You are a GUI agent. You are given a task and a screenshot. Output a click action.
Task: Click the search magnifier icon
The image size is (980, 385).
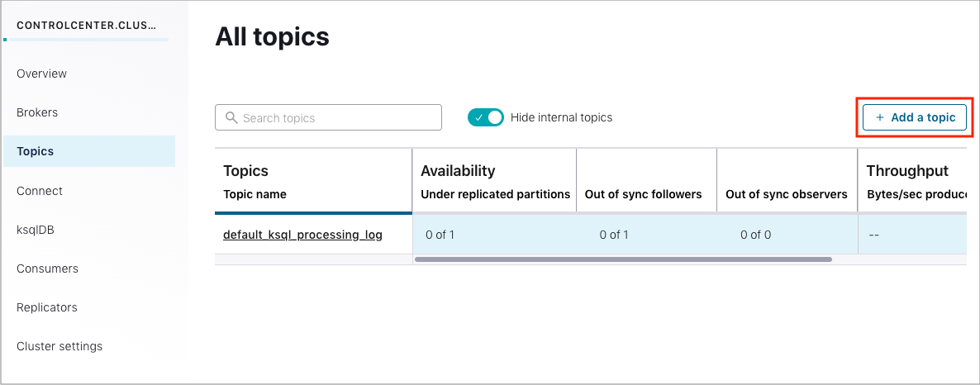tap(231, 118)
